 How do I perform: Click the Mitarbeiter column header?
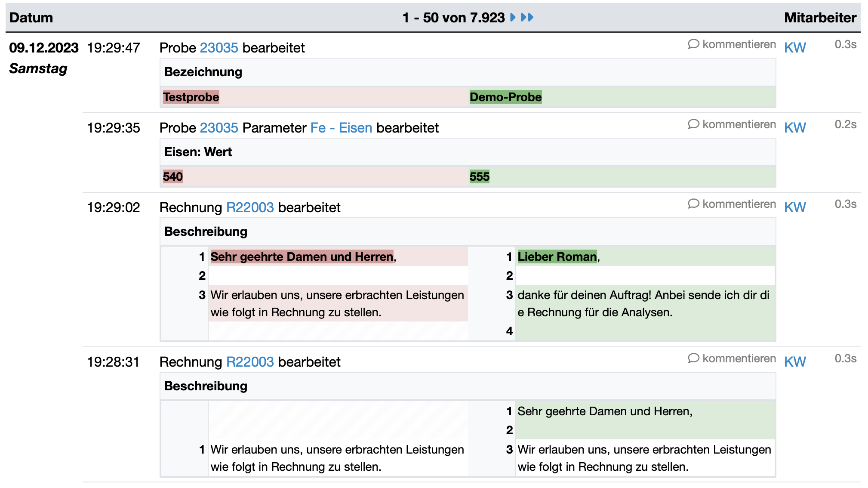pos(819,18)
